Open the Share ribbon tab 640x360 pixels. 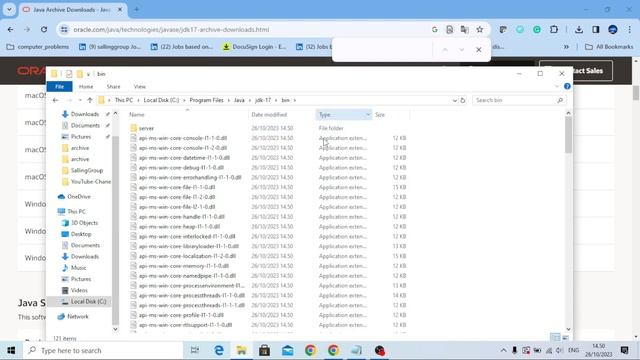[x=113, y=87]
